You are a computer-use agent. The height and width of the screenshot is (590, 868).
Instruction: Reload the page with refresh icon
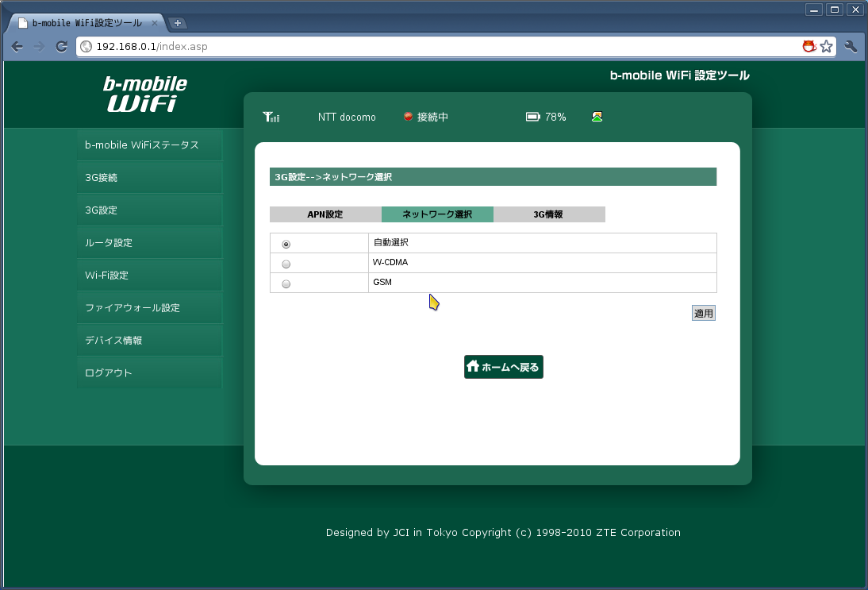[x=61, y=47]
